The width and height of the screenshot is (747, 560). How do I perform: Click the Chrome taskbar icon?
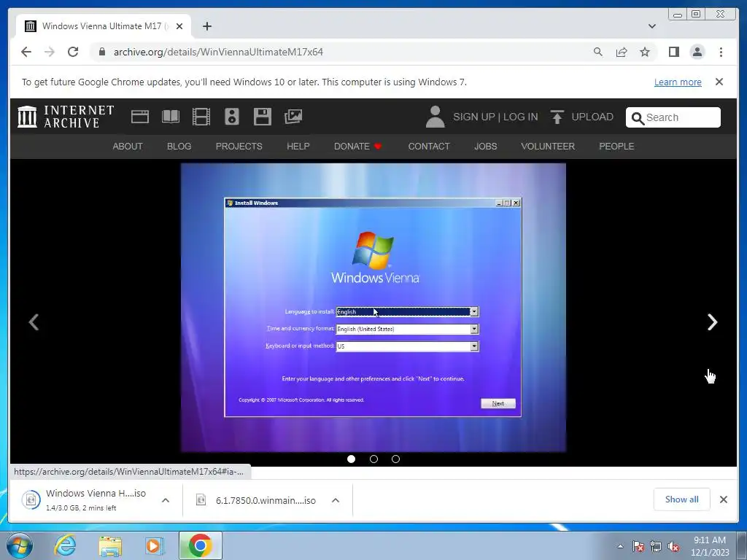coord(200,545)
